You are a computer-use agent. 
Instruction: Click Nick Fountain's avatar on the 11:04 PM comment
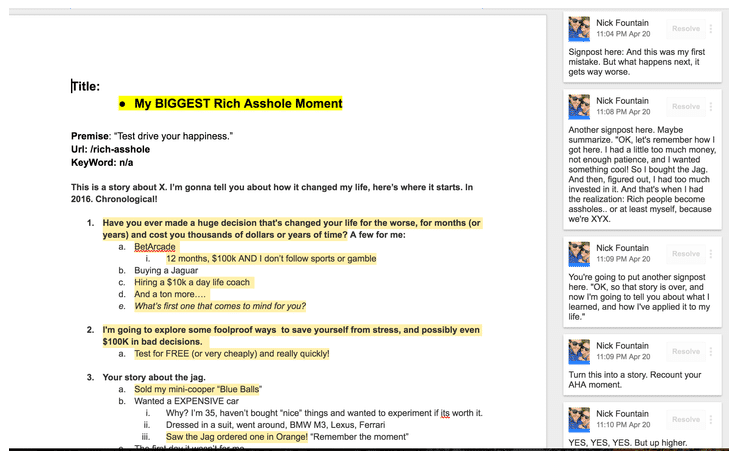[x=579, y=28]
